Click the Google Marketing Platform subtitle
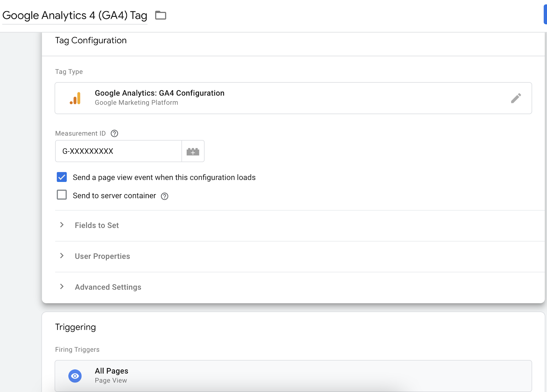Viewport: 547px width, 392px height. (x=136, y=103)
